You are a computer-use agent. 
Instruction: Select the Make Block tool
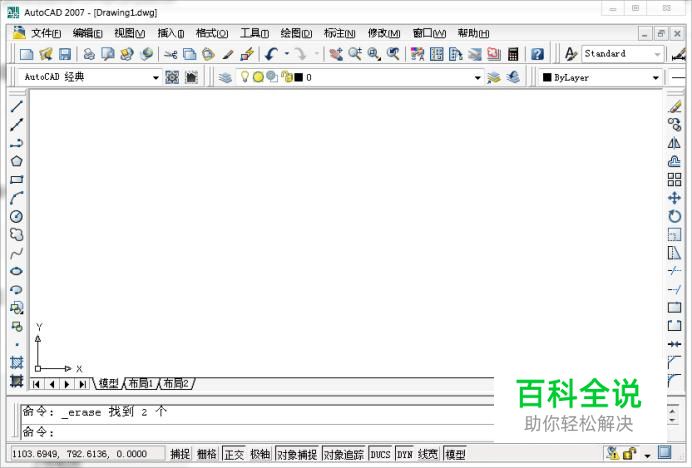(x=16, y=326)
